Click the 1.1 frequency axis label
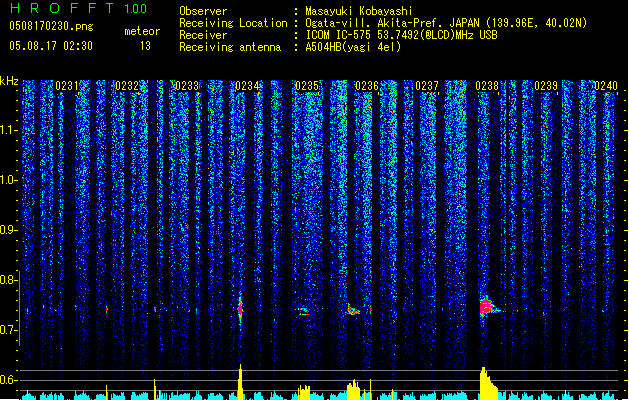 tap(9, 130)
